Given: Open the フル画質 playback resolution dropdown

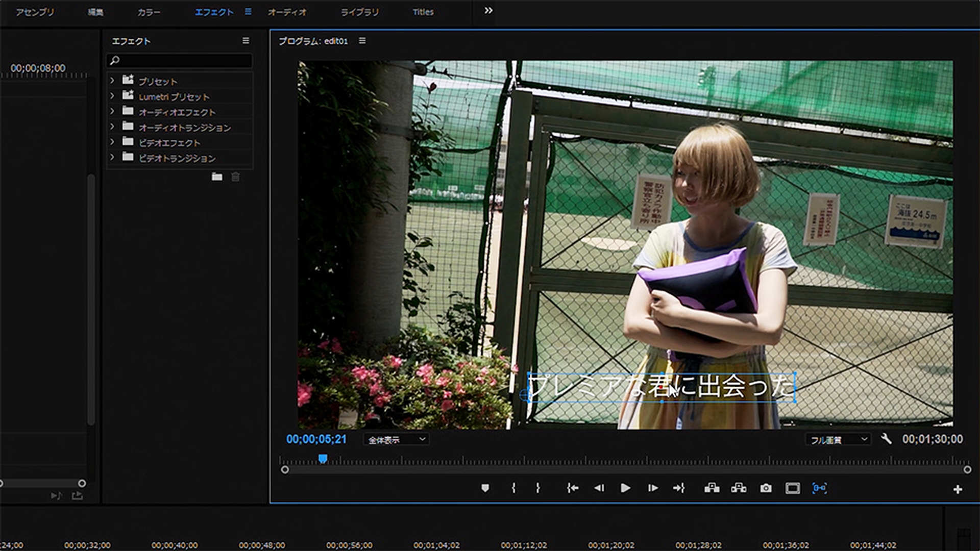Looking at the screenshot, I should click(838, 440).
